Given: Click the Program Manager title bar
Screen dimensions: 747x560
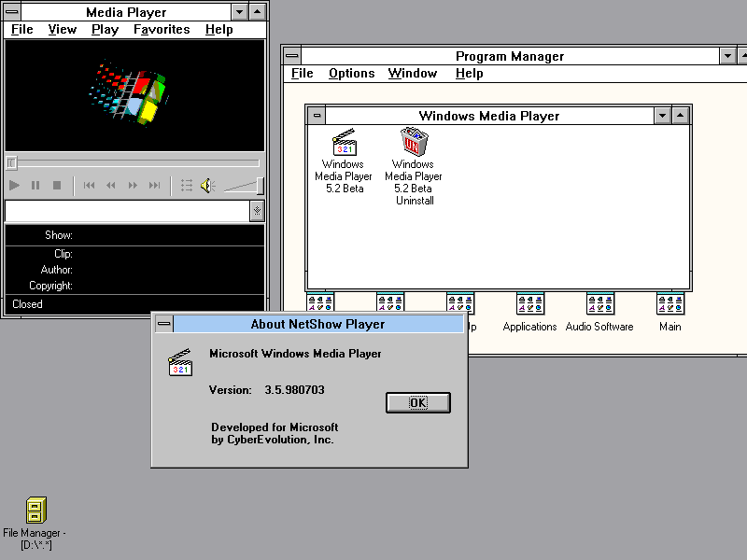Looking at the screenshot, I should (x=510, y=56).
